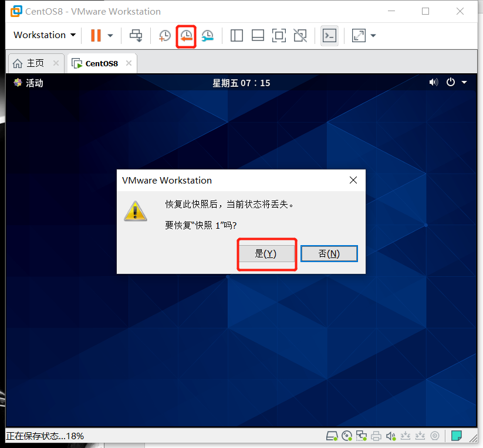Click 是(Y) to restore the snapshot
The image size is (483, 448).
[267, 253]
